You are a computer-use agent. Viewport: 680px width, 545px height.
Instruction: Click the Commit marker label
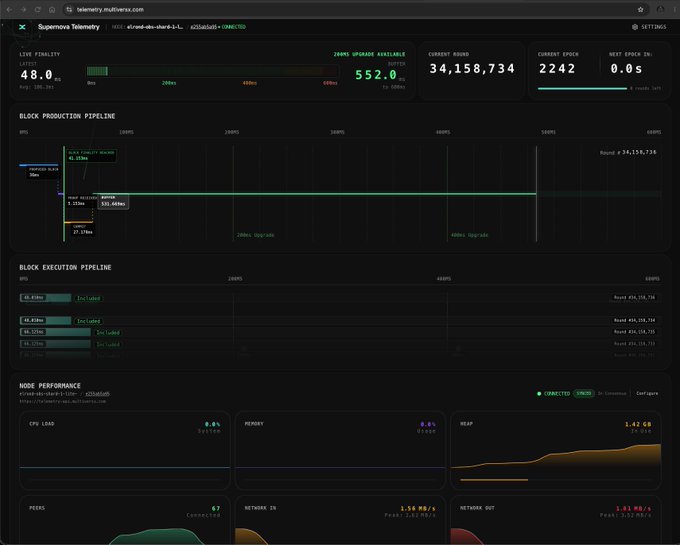82,229
